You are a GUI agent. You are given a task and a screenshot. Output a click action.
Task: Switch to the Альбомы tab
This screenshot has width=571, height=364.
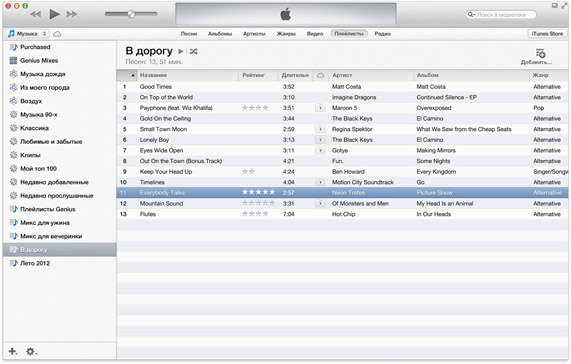click(220, 34)
